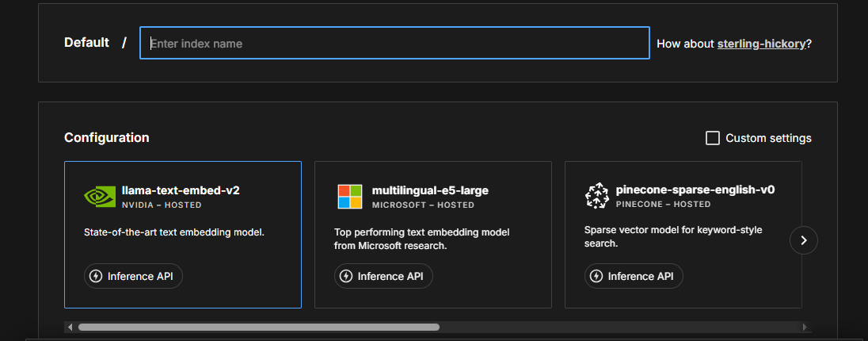This screenshot has width=868, height=341.
Task: Select the multilingual-e5-large model card
Action: [433, 235]
